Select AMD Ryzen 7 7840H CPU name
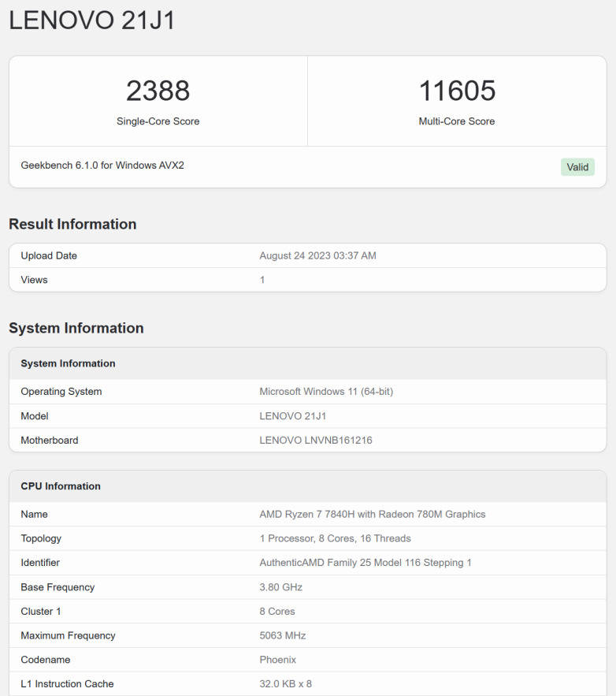The width and height of the screenshot is (616, 696). (373, 514)
